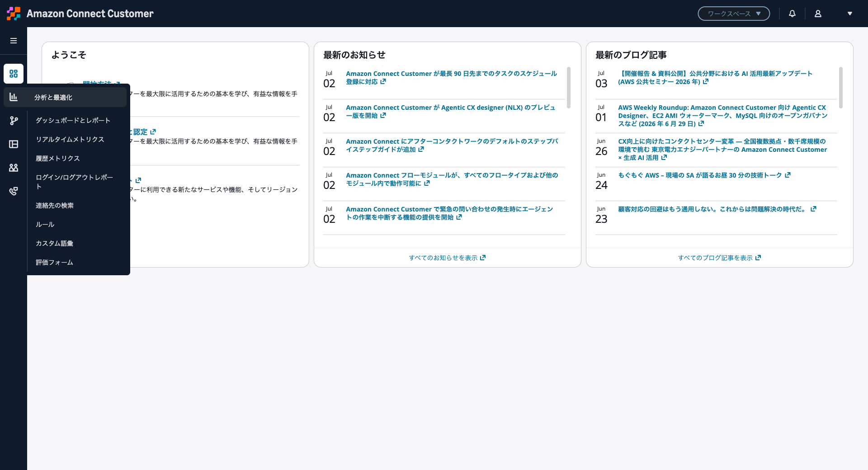Screen dimensions: 868x470
Task: Open the hamburger navigation menu
Action: point(14,41)
